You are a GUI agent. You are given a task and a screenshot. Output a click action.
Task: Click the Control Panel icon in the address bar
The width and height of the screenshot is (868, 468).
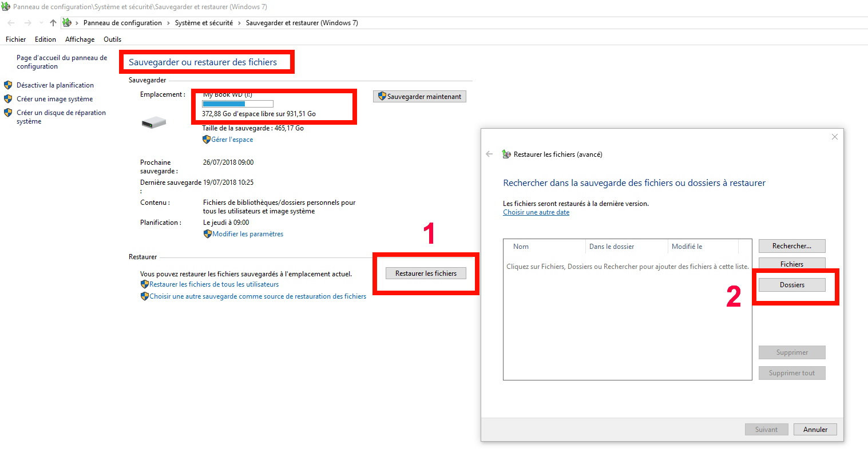(67, 23)
